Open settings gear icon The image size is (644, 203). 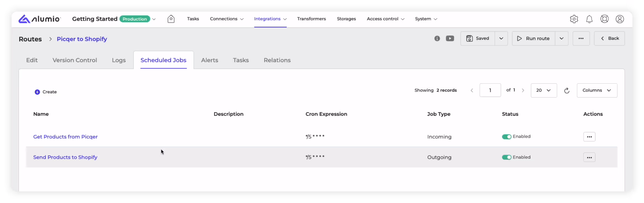pos(574,19)
